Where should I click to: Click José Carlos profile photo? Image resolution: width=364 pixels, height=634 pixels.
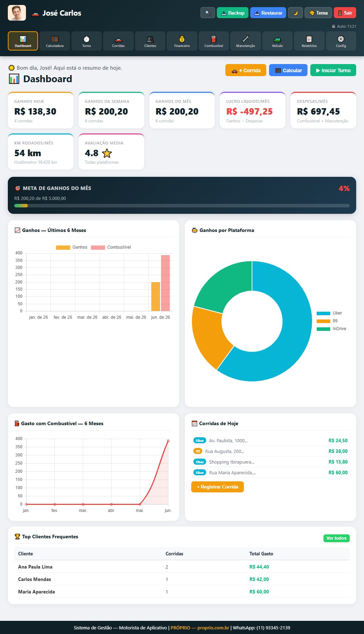click(17, 13)
